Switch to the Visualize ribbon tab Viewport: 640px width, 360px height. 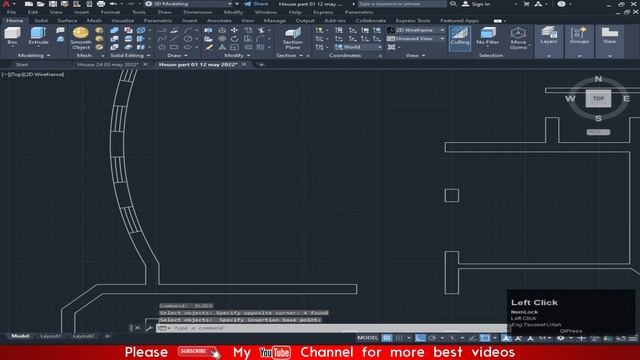point(122,20)
